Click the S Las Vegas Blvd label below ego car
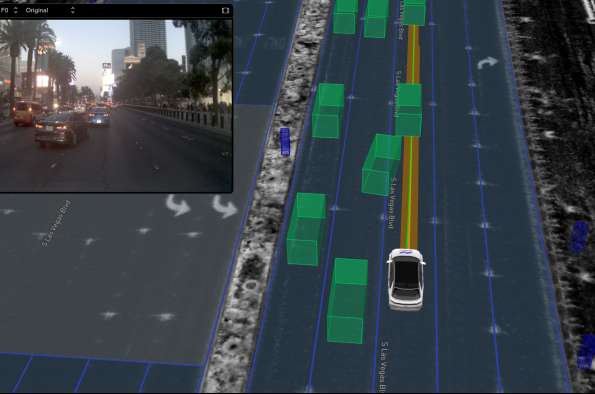The width and height of the screenshot is (595, 394). click(384, 367)
